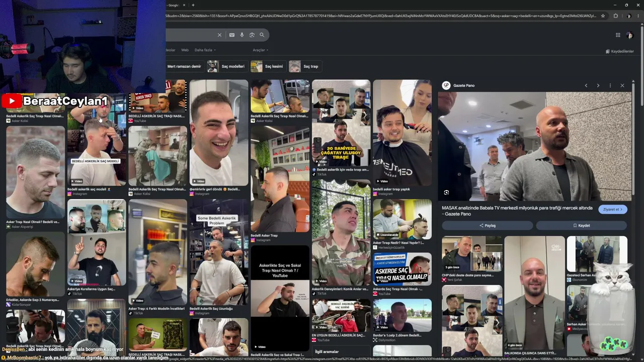
Task: Search inside image with the Lens icon
Action: [x=446, y=193]
